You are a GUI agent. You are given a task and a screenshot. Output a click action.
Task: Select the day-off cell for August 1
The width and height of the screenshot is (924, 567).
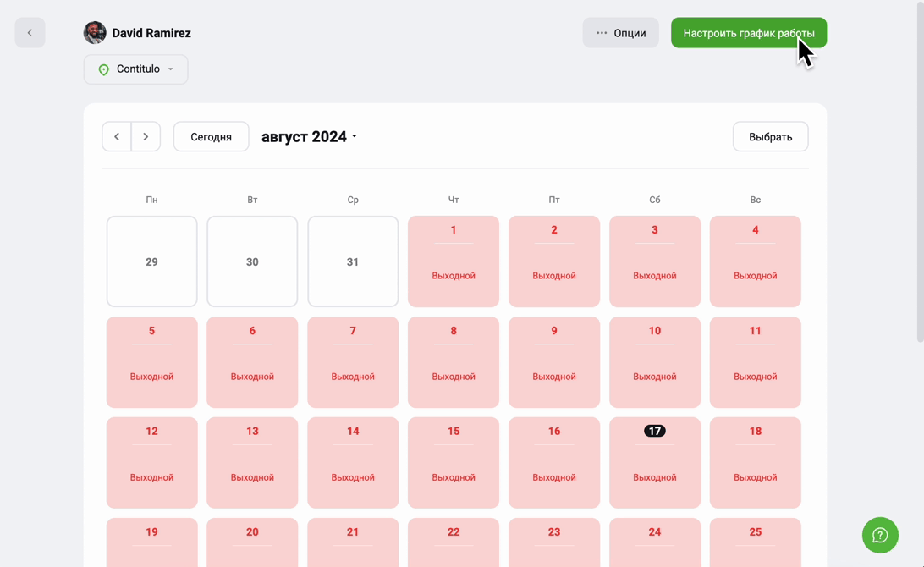tap(454, 261)
